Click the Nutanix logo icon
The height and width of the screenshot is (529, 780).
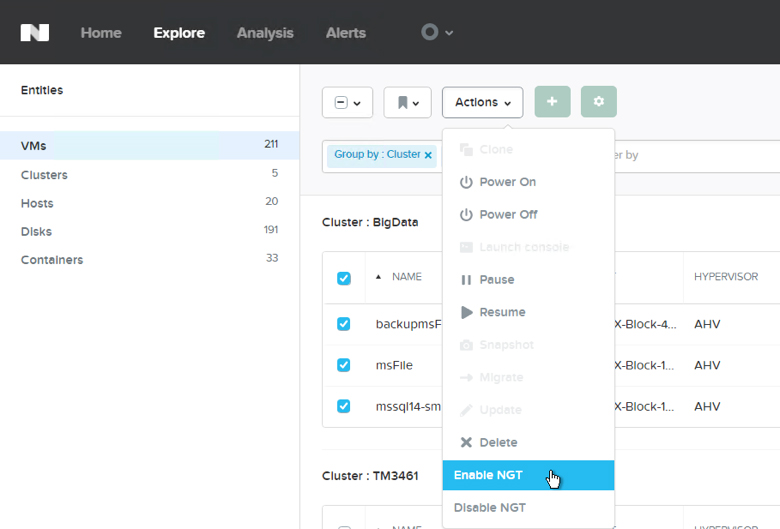[35, 32]
